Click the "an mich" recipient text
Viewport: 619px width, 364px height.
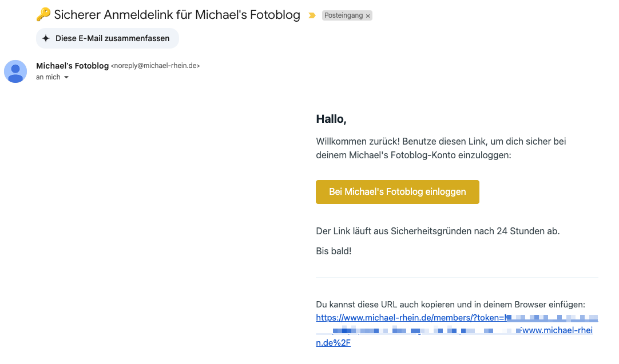pos(48,77)
